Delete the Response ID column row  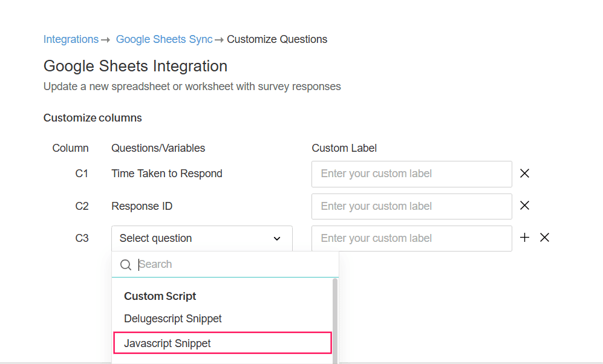click(525, 206)
